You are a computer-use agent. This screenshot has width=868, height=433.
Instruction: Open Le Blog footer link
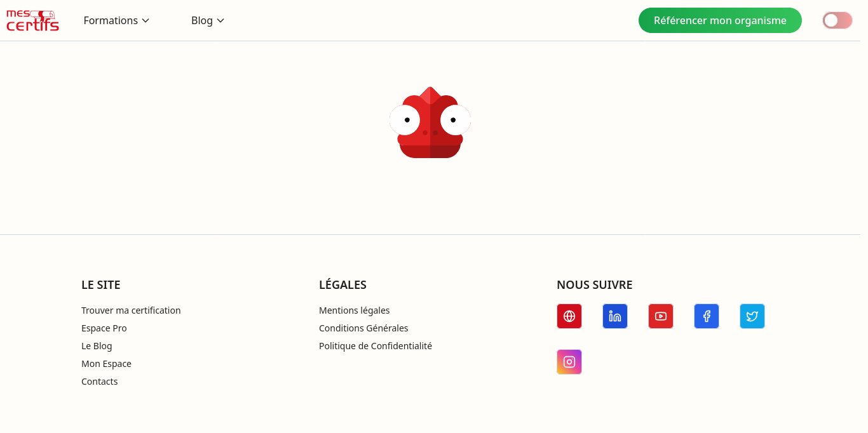tap(97, 346)
